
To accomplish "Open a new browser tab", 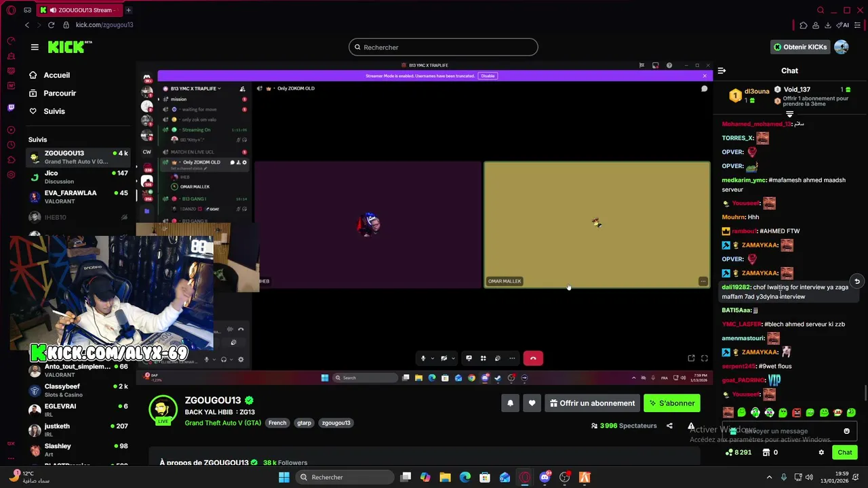I will pos(128,10).
